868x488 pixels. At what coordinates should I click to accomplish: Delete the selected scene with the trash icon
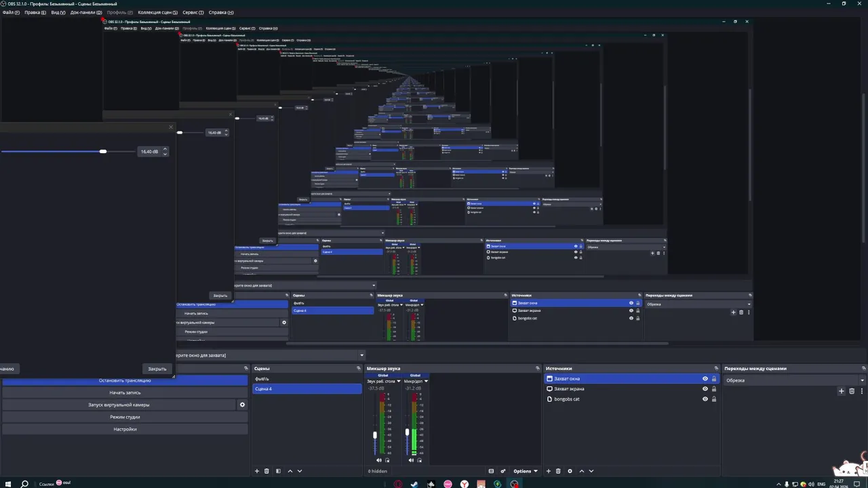coord(267,471)
